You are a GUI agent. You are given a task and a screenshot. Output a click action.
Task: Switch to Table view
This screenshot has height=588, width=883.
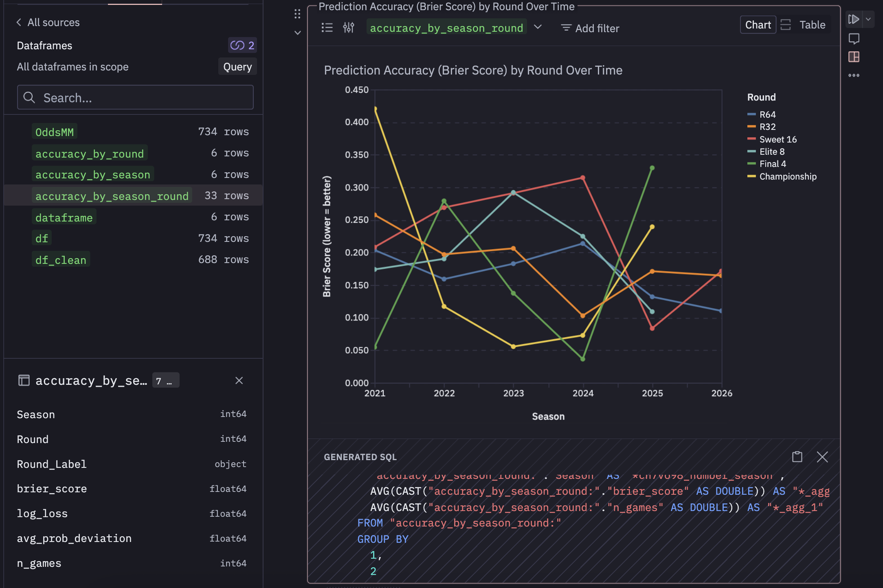(812, 25)
